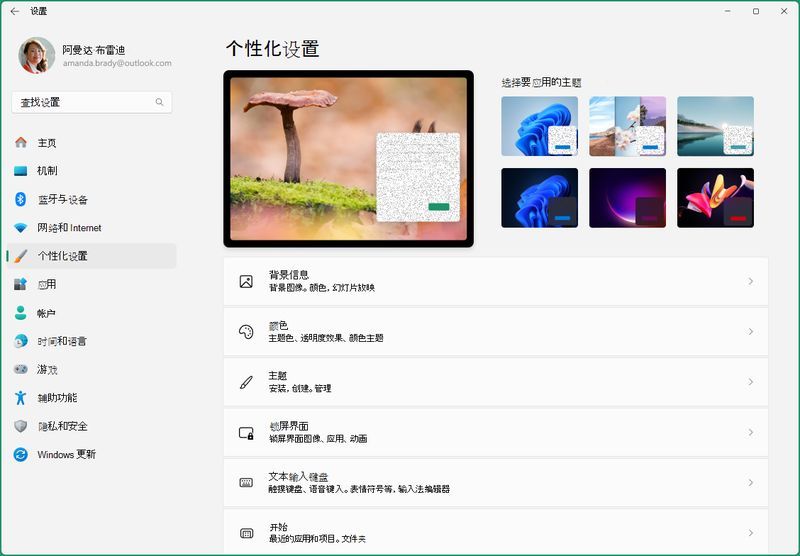This screenshot has width=800, height=556.
Task: Click the 锁屏界面 lock screen icon
Action: (x=246, y=433)
